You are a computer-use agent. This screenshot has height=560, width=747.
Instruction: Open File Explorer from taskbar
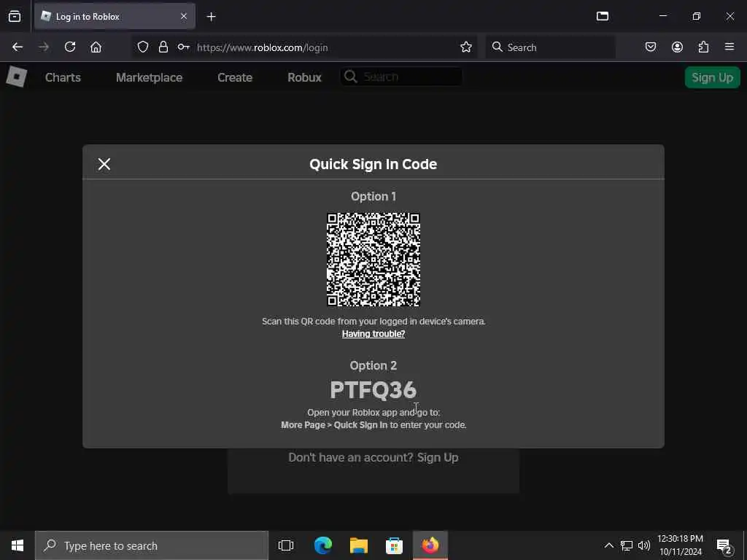[359, 545]
